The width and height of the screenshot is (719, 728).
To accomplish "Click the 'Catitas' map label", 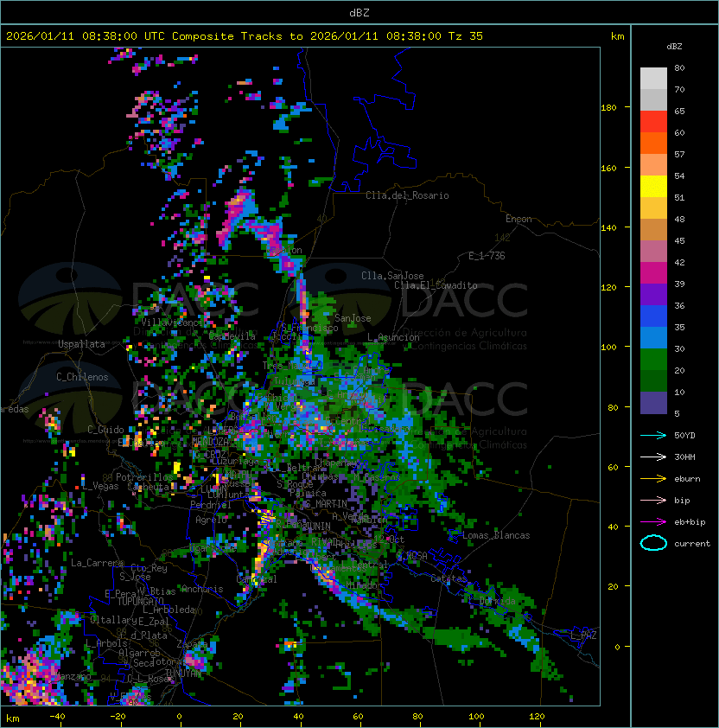I will tap(449, 579).
